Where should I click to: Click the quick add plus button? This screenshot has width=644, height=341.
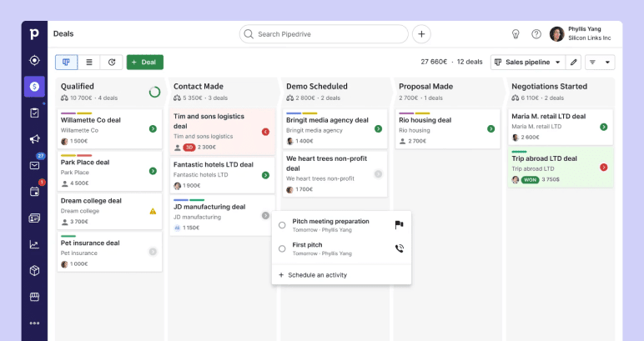click(x=421, y=34)
